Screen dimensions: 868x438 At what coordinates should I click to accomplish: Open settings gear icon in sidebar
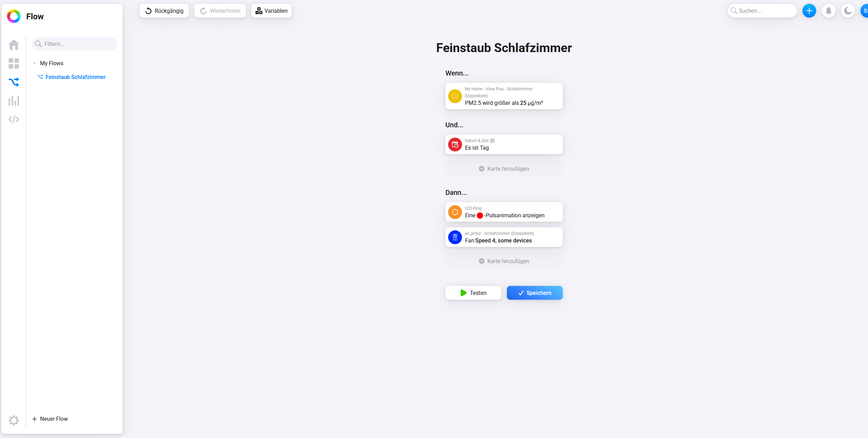pos(14,420)
